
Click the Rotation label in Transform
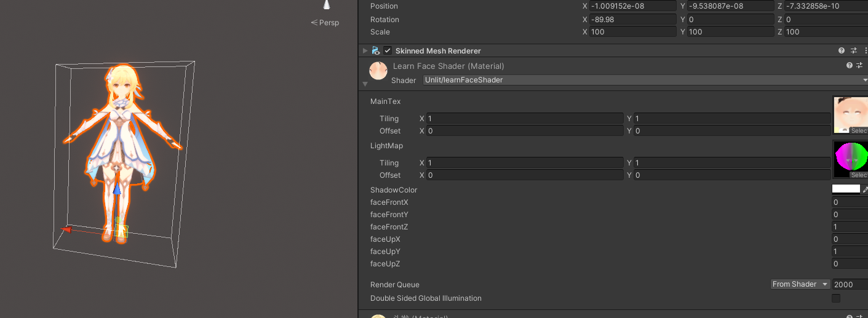pos(384,20)
